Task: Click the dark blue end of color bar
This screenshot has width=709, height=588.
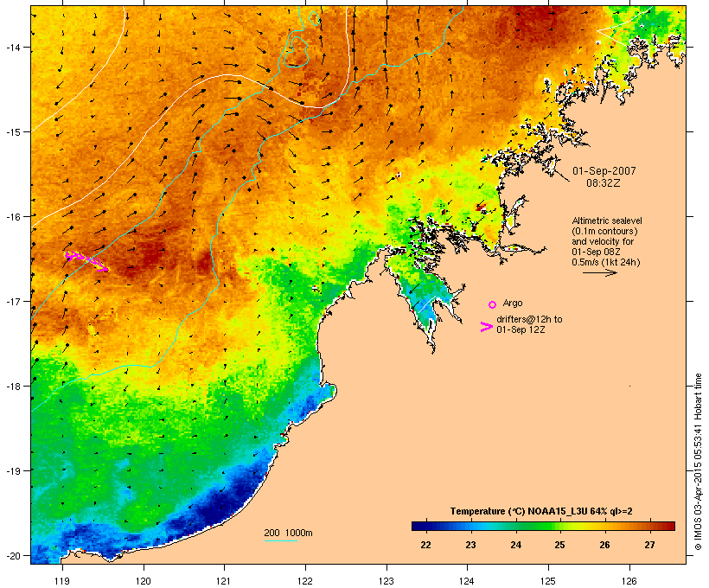Action: pyautogui.click(x=418, y=526)
